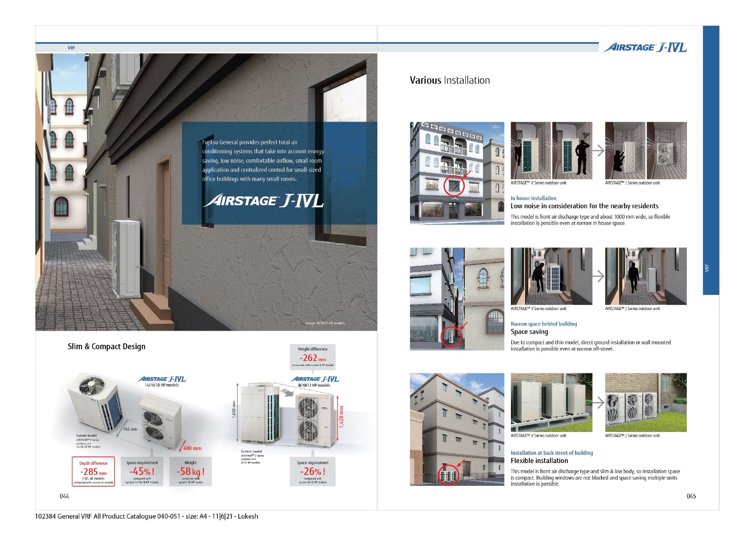Click page number 044

pyautogui.click(x=64, y=496)
